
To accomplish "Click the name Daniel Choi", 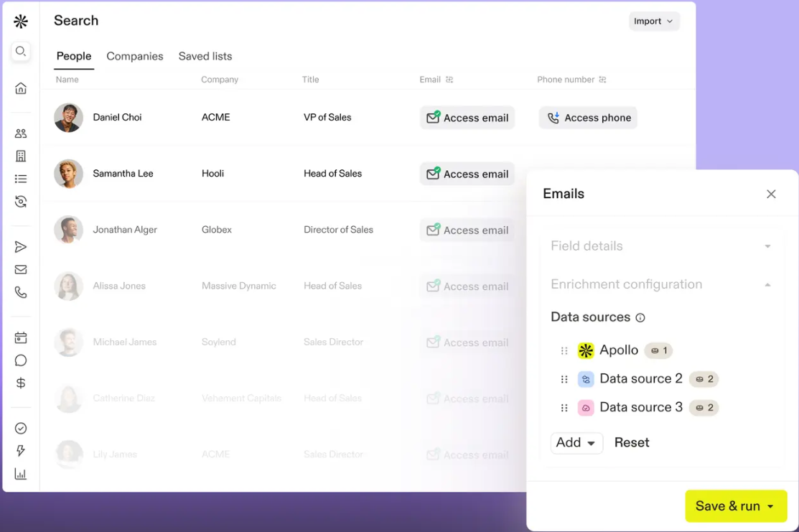I will [x=117, y=117].
